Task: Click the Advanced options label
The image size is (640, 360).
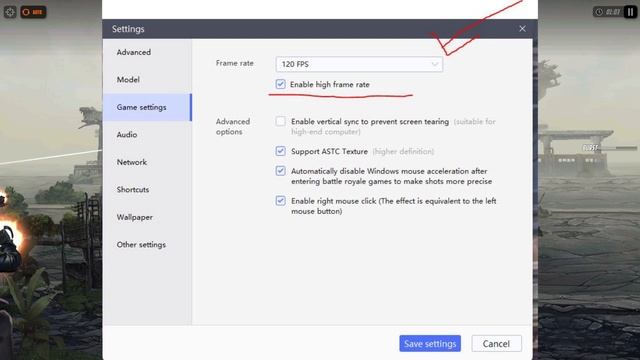Action: (x=233, y=127)
